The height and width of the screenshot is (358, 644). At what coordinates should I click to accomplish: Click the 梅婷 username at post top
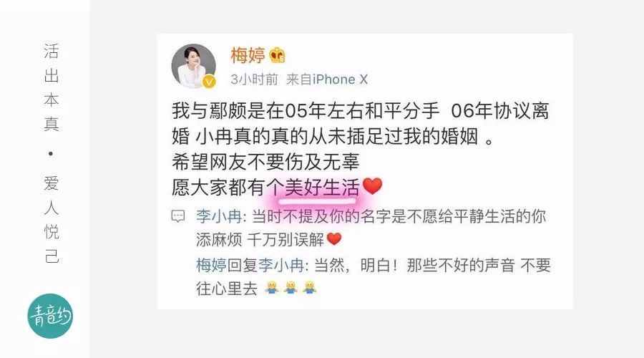coord(248,55)
